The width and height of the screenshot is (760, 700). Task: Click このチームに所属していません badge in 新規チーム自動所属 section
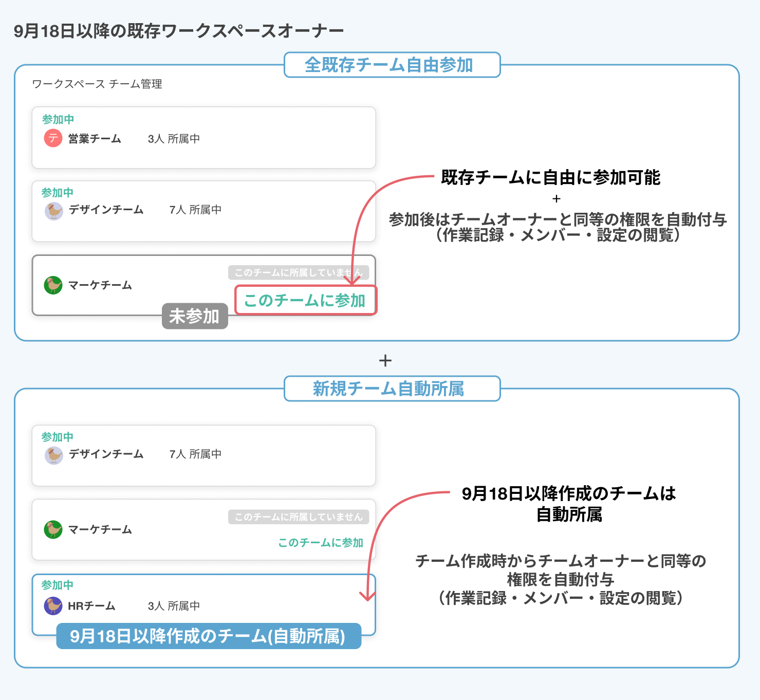(x=299, y=517)
